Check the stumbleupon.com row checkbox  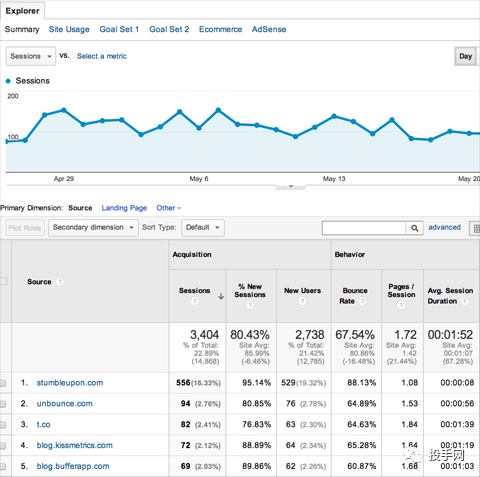click(3, 383)
